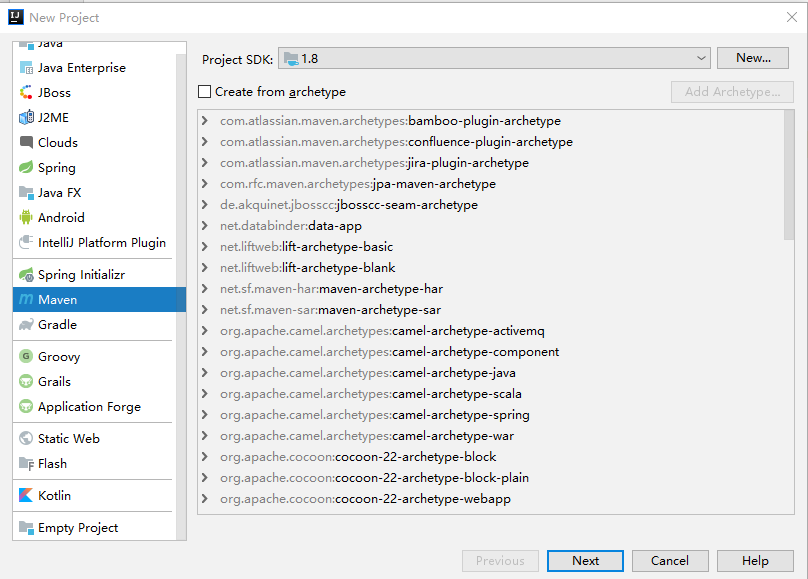
Task: Click the Java Enterprise icon
Action: [x=26, y=67]
